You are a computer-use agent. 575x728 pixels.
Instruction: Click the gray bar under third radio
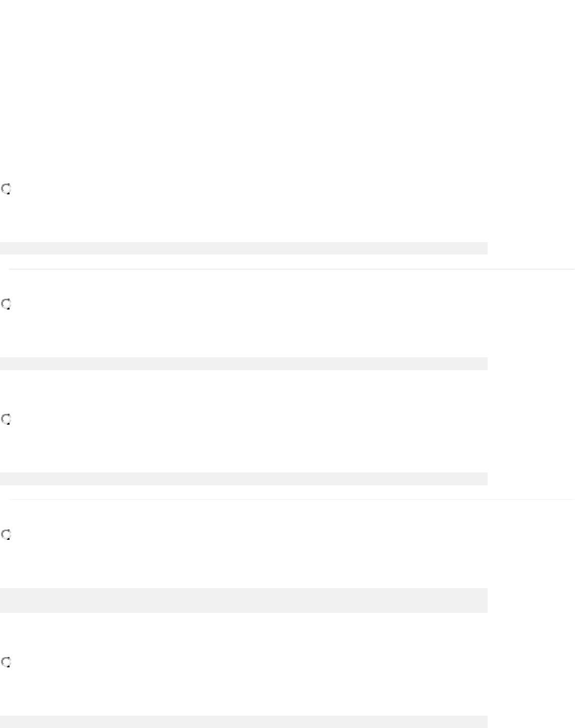[x=244, y=479]
